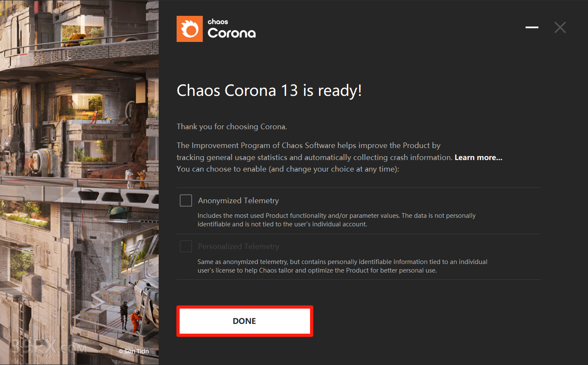Minimize the Corona installer window
Image resolution: width=588 pixels, height=365 pixels.
click(532, 27)
